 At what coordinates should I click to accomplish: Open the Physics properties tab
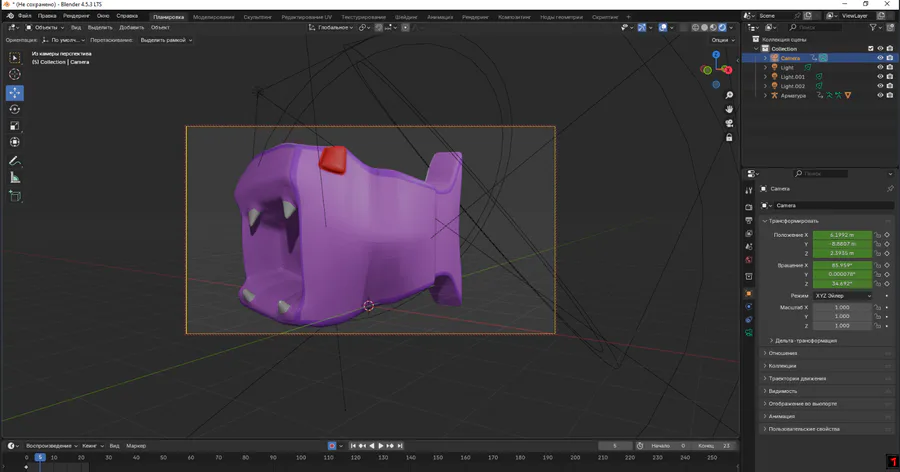point(748,307)
